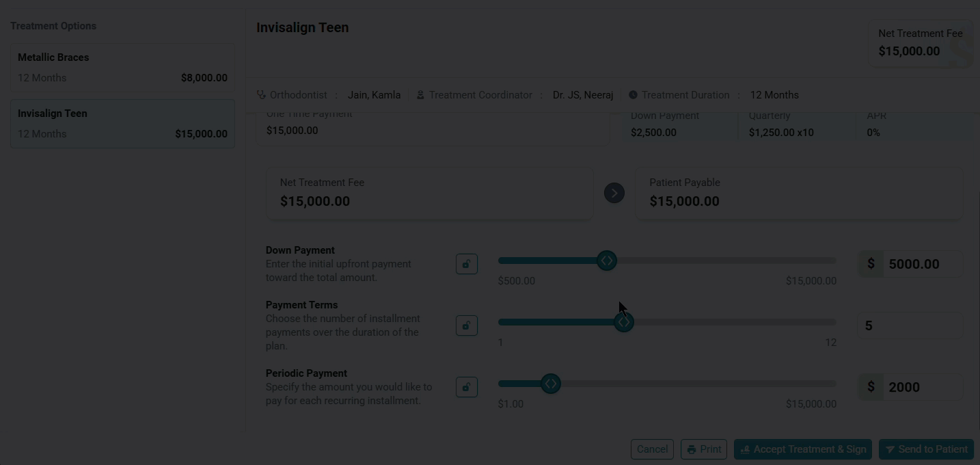The height and width of the screenshot is (465, 980).
Task: Toggle the Payment Terms lock icon
Action: (x=467, y=325)
